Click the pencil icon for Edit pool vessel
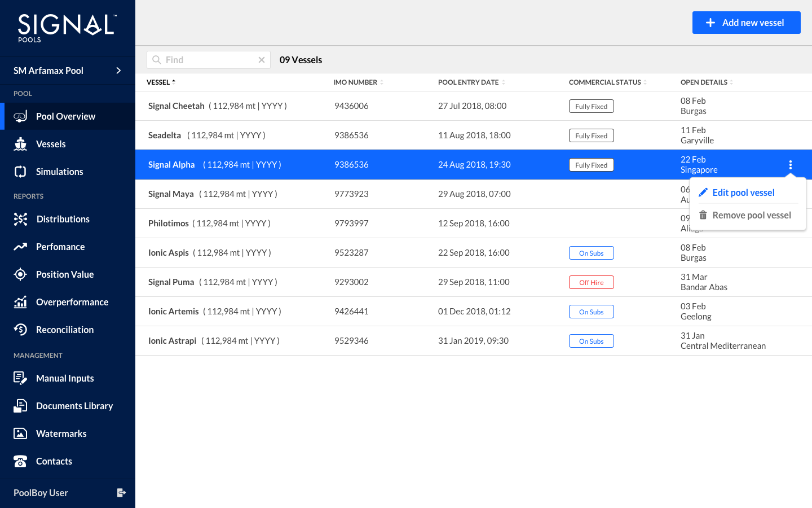 tap(703, 192)
